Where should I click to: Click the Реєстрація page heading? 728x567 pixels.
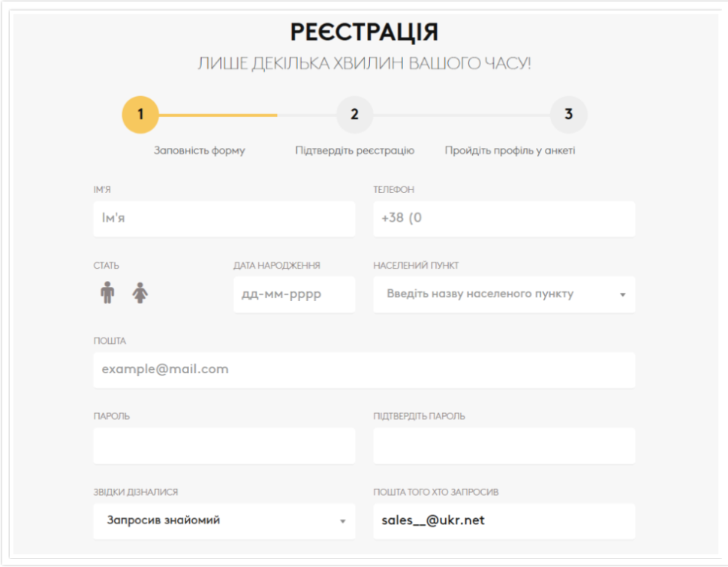pyautogui.click(x=364, y=32)
